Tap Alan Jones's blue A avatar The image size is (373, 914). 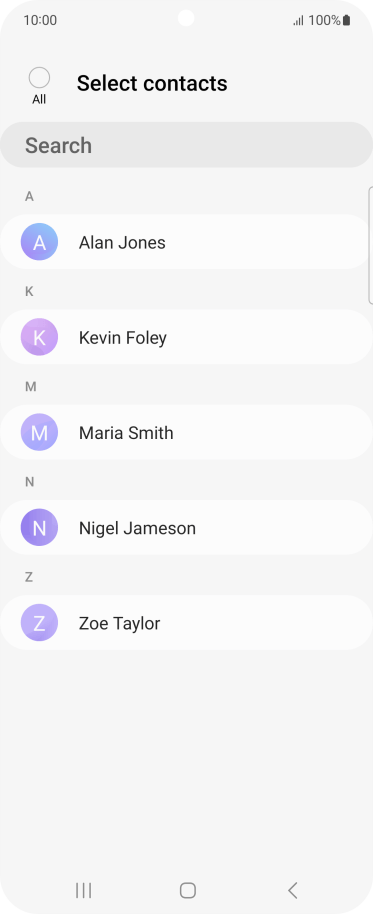click(x=39, y=242)
